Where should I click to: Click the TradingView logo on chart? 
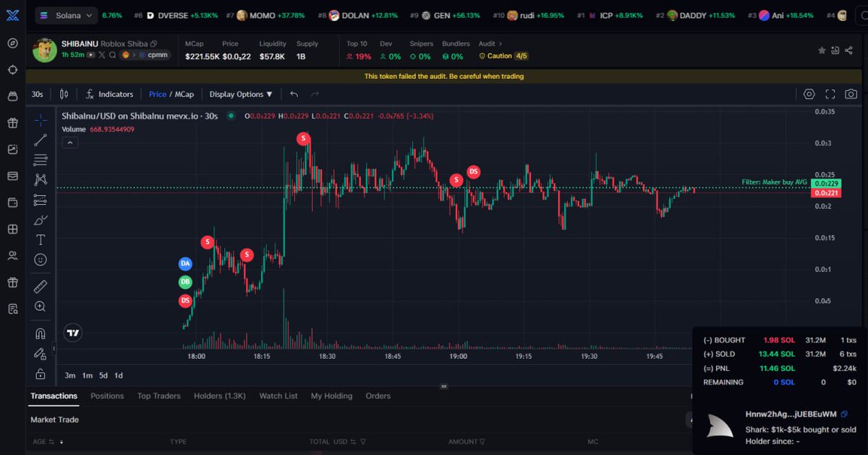72,333
